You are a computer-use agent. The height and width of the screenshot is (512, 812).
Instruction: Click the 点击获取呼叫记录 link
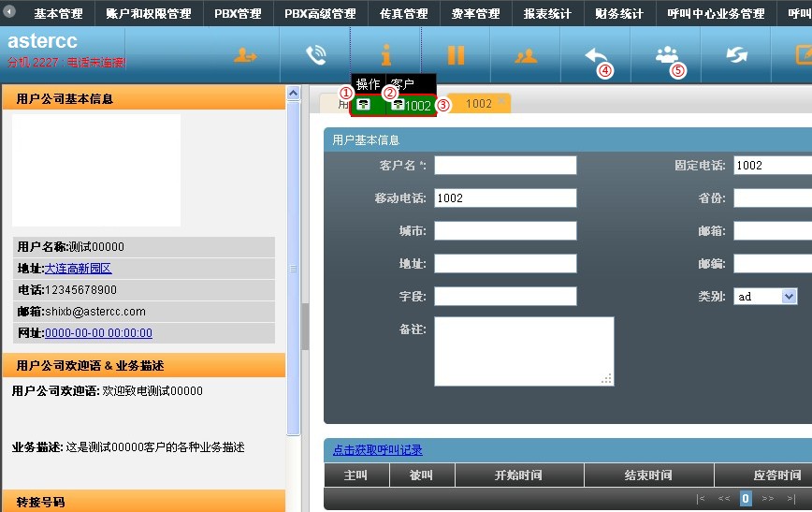377,450
